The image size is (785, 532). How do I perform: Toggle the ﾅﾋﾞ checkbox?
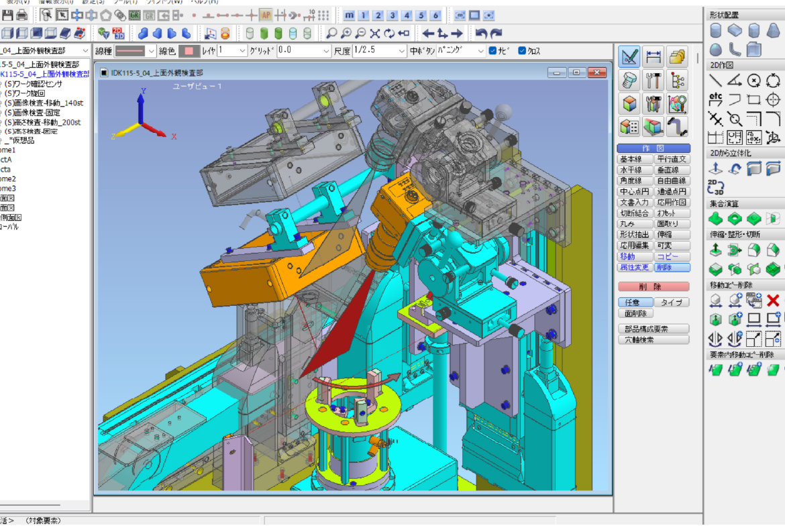pyautogui.click(x=493, y=51)
